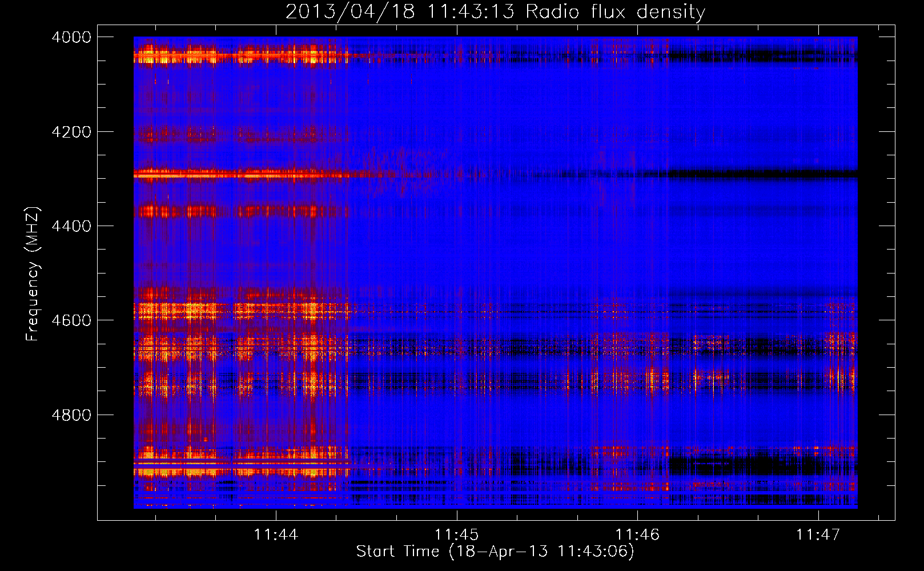Screen dimensions: 924x571
Task: Click the 'Start Time (18-Apr-13 11:43:06)' label
Action: [x=495, y=552]
